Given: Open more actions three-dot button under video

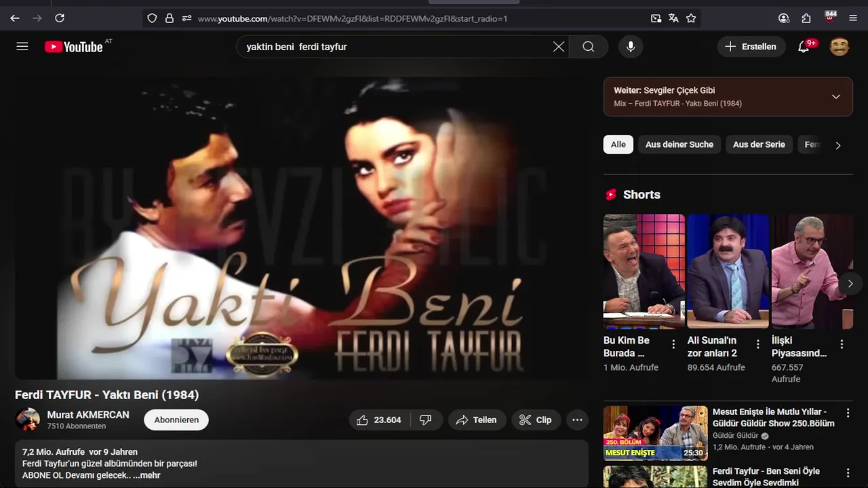Looking at the screenshot, I should [577, 420].
